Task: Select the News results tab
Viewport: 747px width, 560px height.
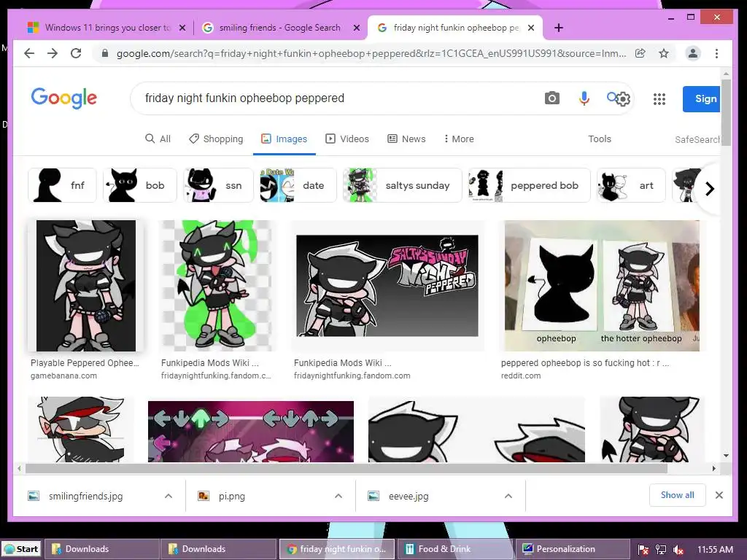Action: coord(406,139)
